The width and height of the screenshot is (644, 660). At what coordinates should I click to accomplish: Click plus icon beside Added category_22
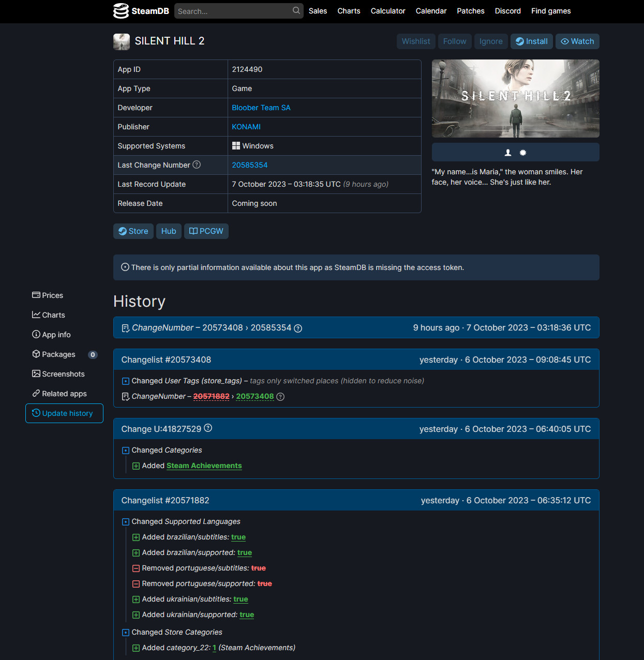point(136,648)
